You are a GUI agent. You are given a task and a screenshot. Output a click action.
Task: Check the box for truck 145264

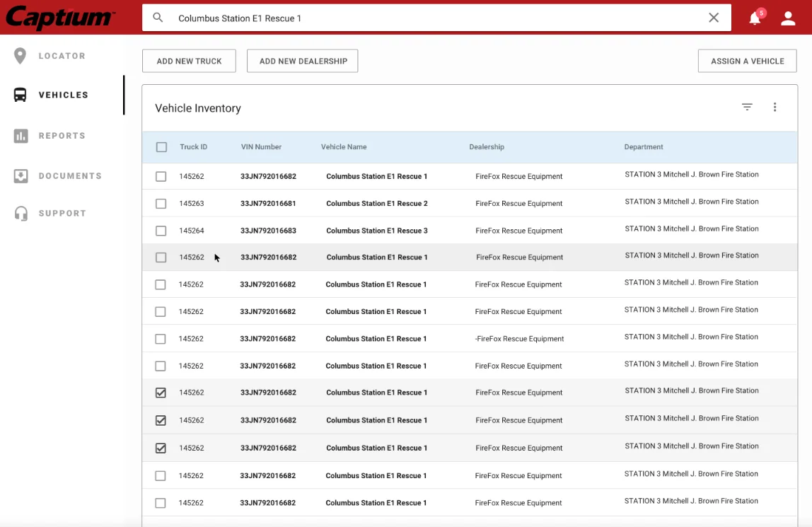coord(161,231)
